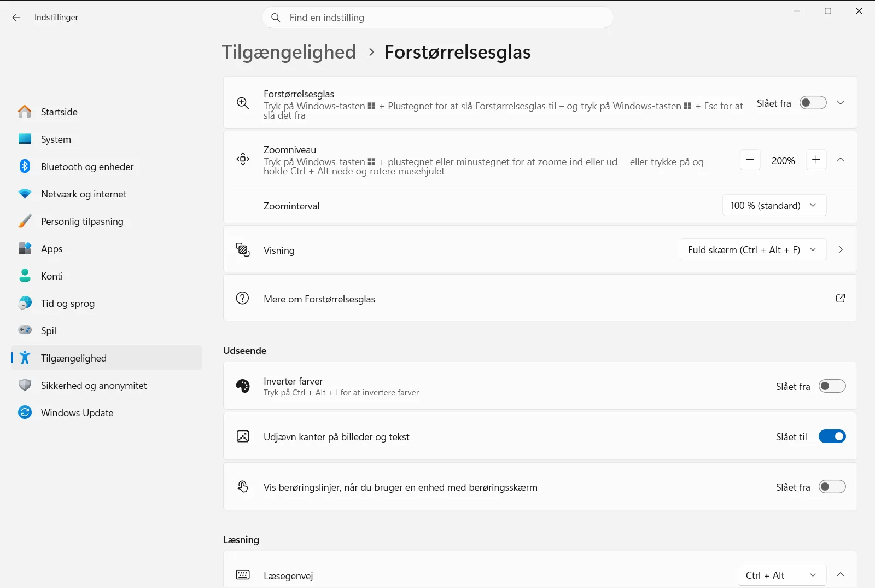
Task: Open external link icon for Mere om Forstørrelsesglas
Action: [841, 298]
